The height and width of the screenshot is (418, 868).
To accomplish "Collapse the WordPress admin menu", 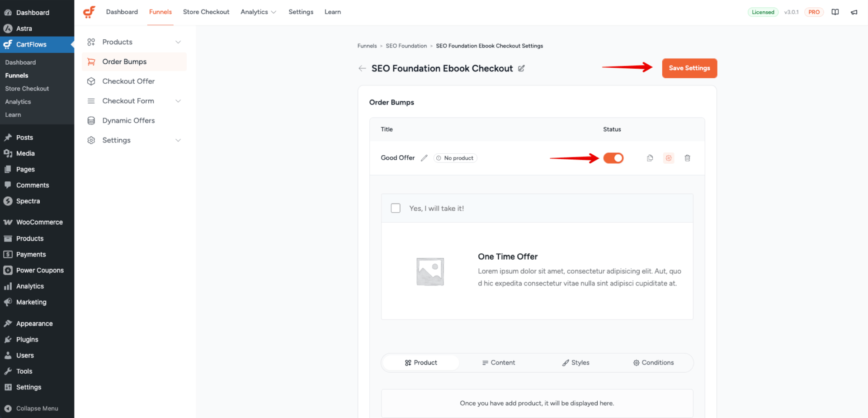I will coord(37,408).
